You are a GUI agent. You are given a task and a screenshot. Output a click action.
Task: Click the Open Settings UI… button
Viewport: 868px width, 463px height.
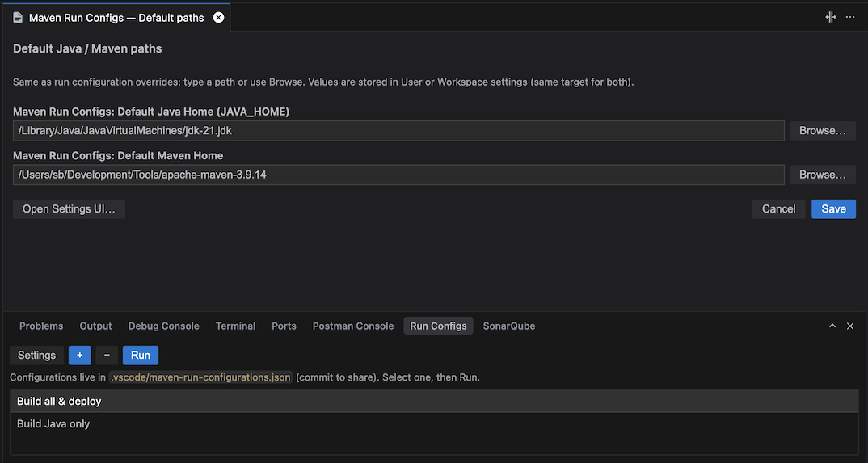(x=69, y=209)
